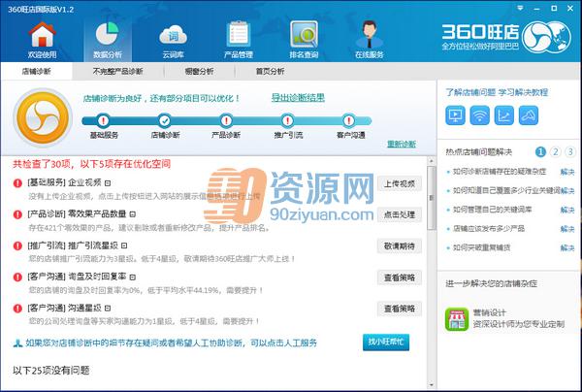Collapse the 零效果产品数量 item details
The height and width of the screenshot is (392, 582).
(133, 214)
